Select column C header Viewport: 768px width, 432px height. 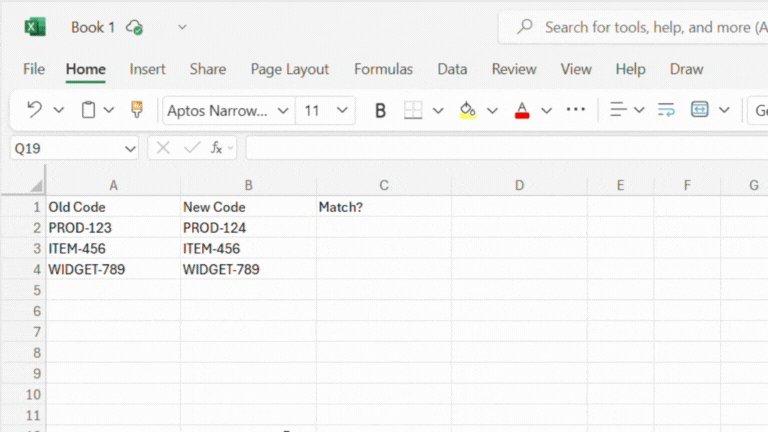[x=384, y=185]
